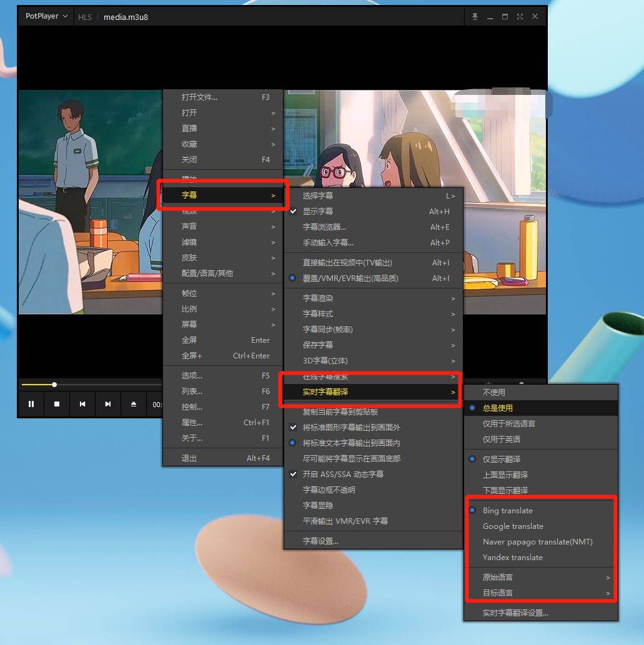This screenshot has width=644, height=645.
Task: Choose Naver papago translate(NMT) engine
Action: (x=541, y=542)
